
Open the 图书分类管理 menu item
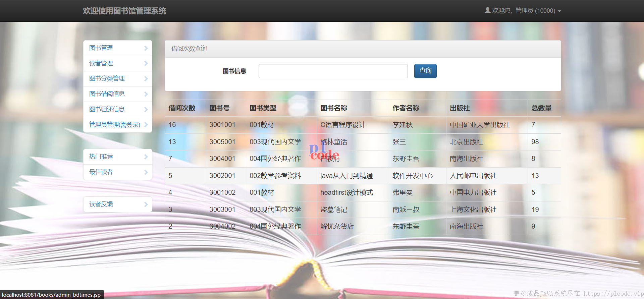(x=118, y=78)
